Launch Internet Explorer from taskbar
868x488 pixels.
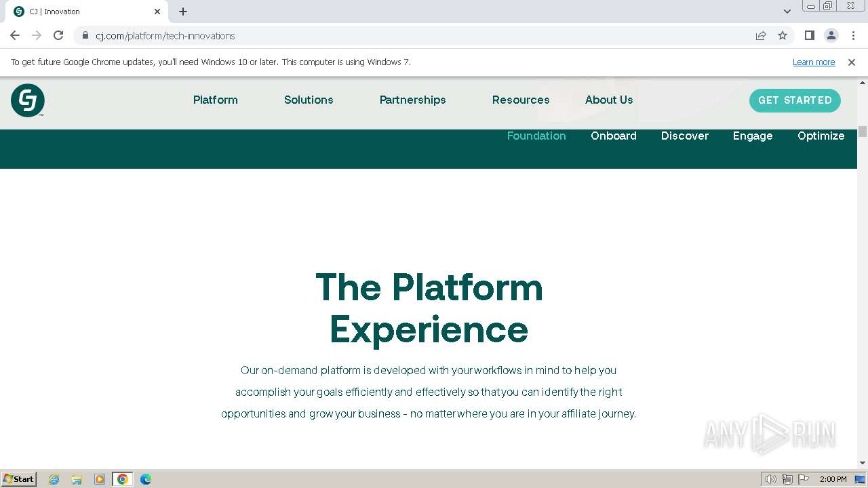coord(54,479)
